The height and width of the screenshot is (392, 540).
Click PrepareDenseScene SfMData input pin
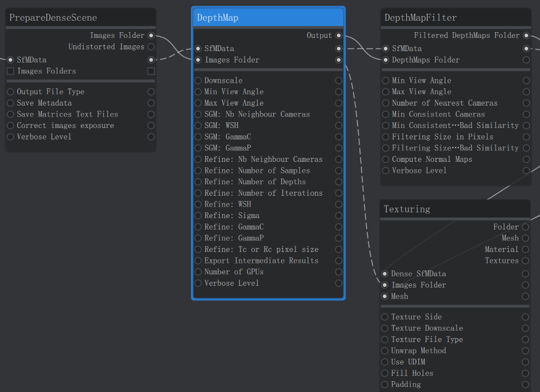pyautogui.click(x=10, y=60)
